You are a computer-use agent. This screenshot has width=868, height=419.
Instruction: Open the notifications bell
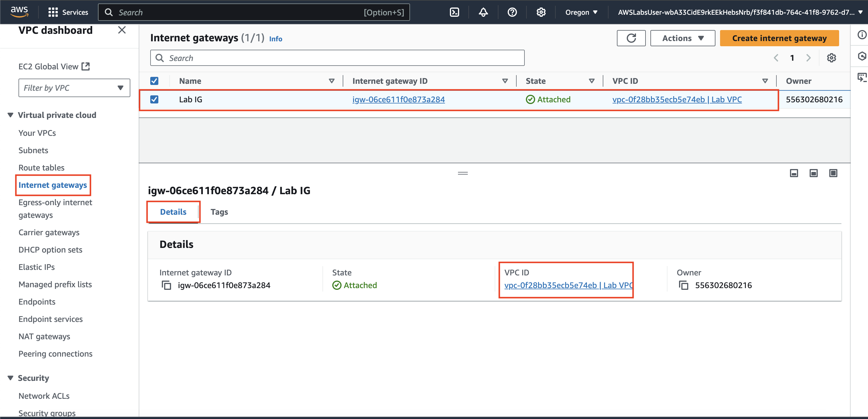483,12
